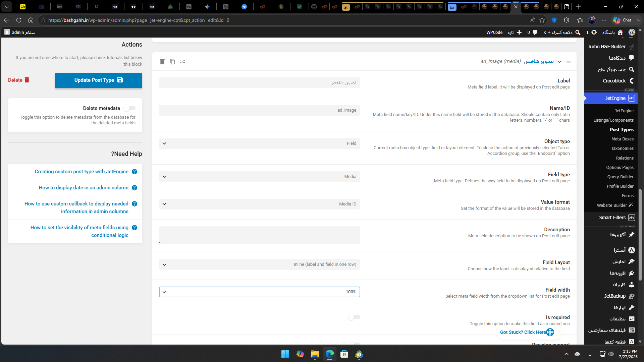Open the Field Layout dropdown
Viewport: 644px width, 362px height.
click(x=260, y=264)
